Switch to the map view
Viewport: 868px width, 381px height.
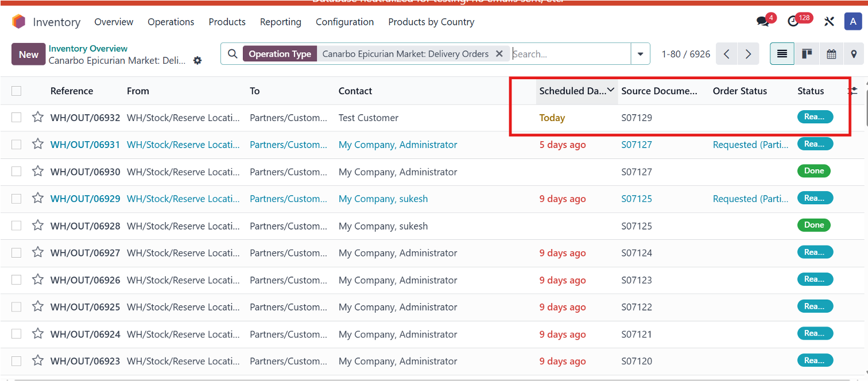pos(854,54)
